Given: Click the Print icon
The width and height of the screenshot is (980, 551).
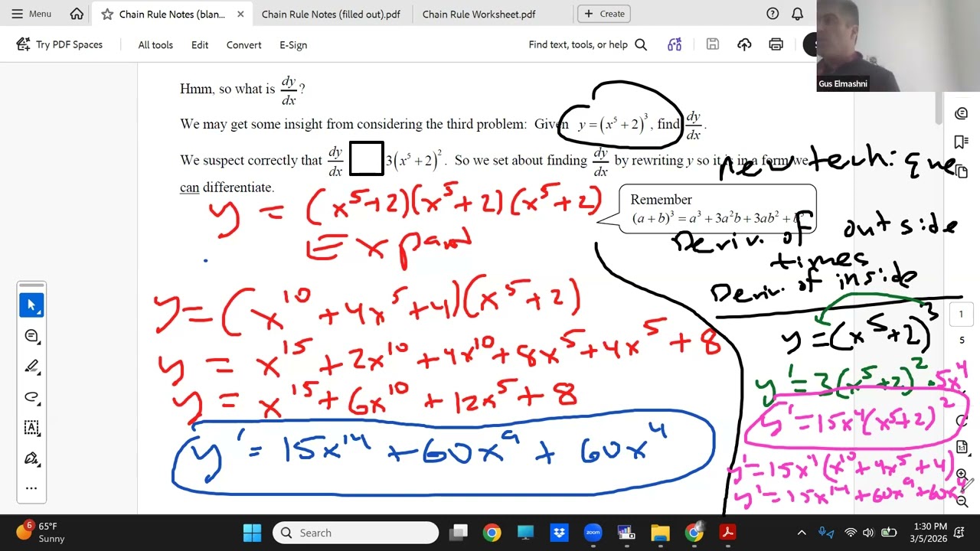Looking at the screenshot, I should pos(776,44).
